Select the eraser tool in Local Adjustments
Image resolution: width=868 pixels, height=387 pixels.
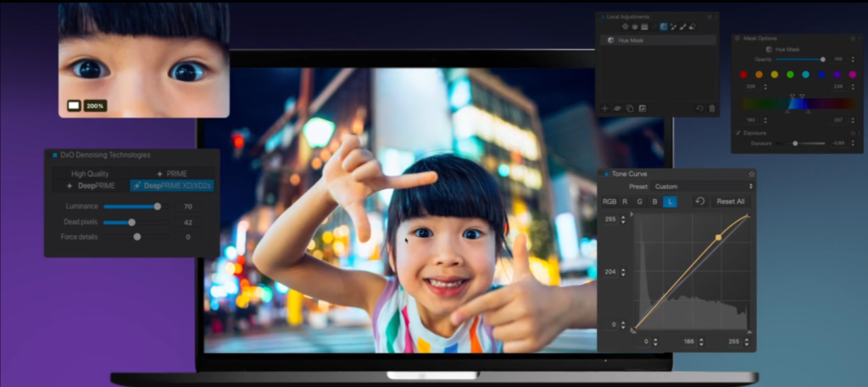click(x=693, y=27)
